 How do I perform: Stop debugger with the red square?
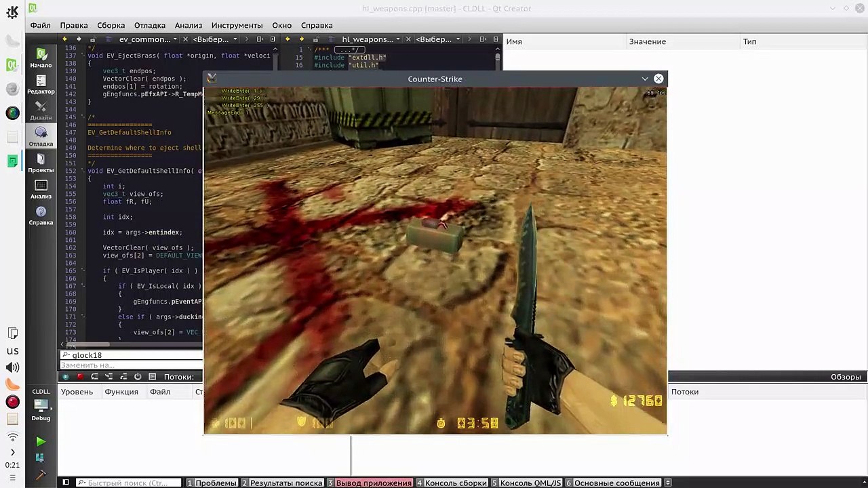point(80,377)
